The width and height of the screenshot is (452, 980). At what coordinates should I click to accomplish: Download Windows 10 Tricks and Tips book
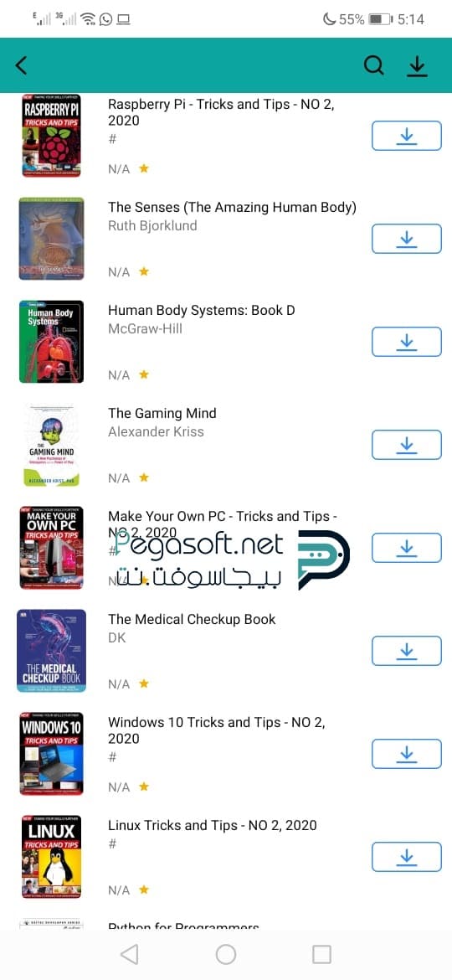tap(407, 754)
